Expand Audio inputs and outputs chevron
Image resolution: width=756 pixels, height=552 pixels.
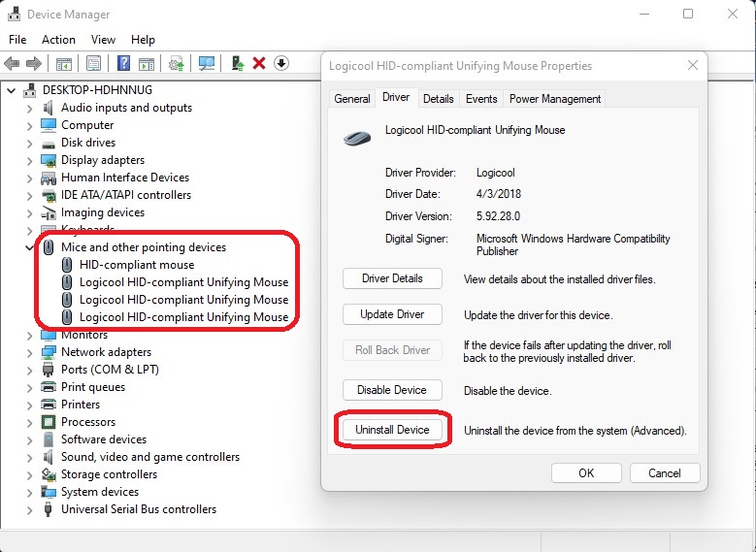30,108
